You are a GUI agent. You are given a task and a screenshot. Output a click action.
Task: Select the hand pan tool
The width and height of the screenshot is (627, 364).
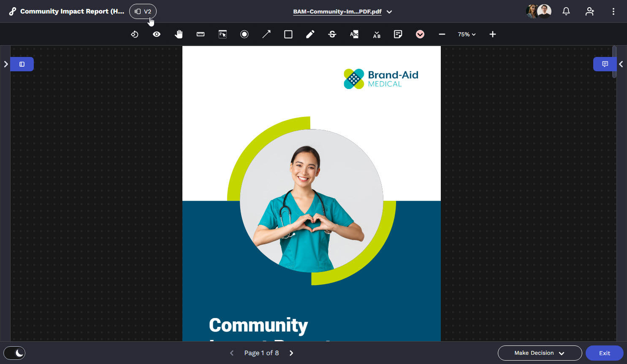click(179, 34)
